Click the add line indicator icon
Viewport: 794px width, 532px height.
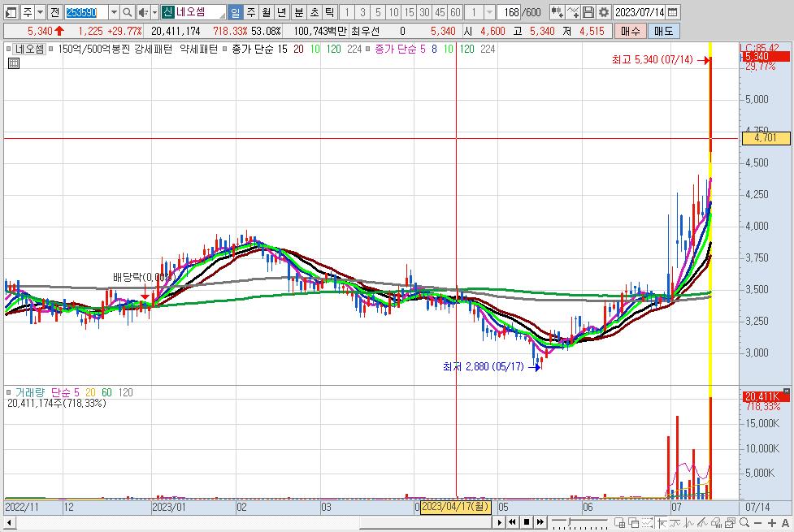[x=573, y=11]
